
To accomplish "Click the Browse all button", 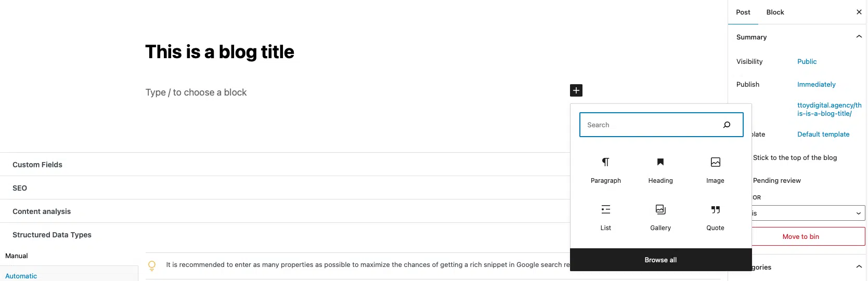I will click(660, 260).
